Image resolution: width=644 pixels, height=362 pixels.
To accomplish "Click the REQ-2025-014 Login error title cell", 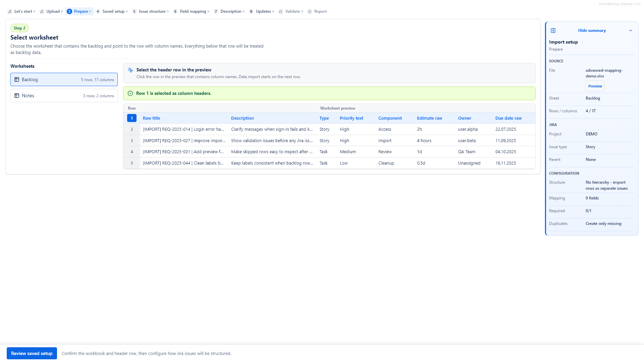I will (x=183, y=129).
